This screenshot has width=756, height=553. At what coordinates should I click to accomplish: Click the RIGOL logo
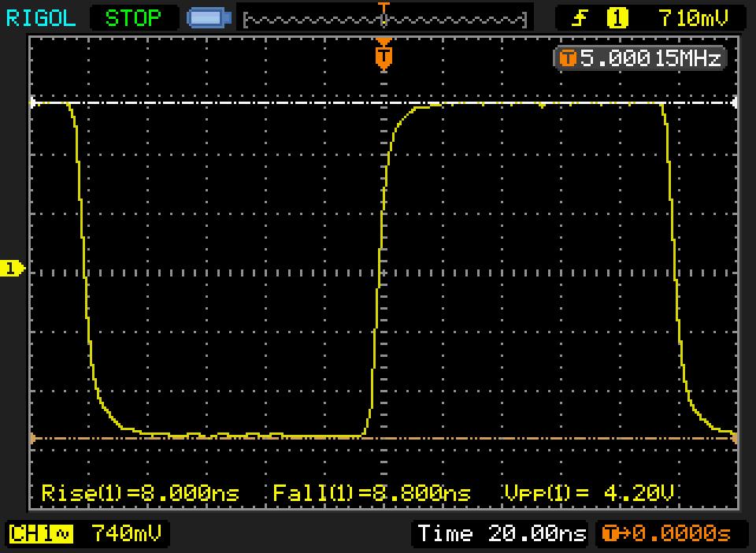[x=40, y=18]
